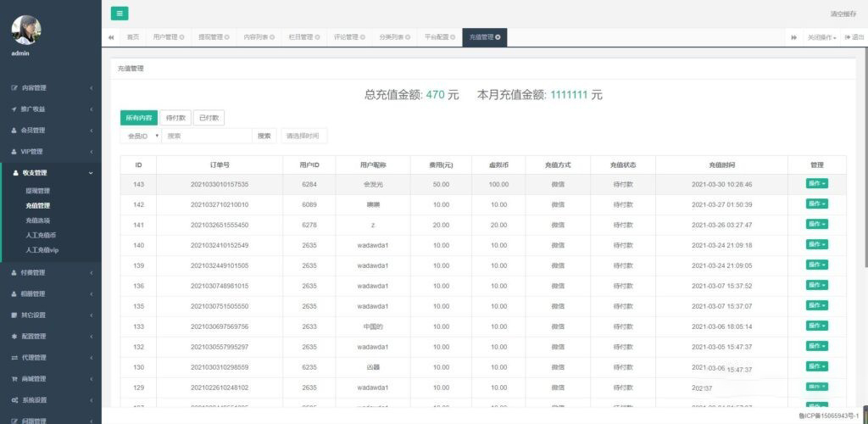Switch to the 首页 tab

pos(132,37)
